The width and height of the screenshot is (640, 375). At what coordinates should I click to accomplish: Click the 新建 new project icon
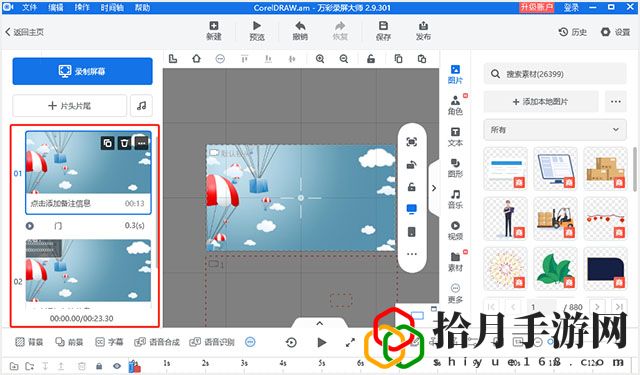coord(214,26)
